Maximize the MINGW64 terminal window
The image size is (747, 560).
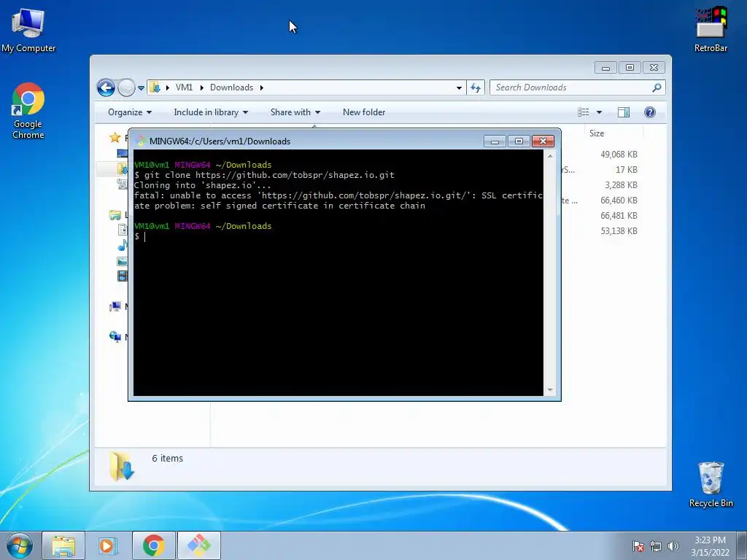pos(519,141)
